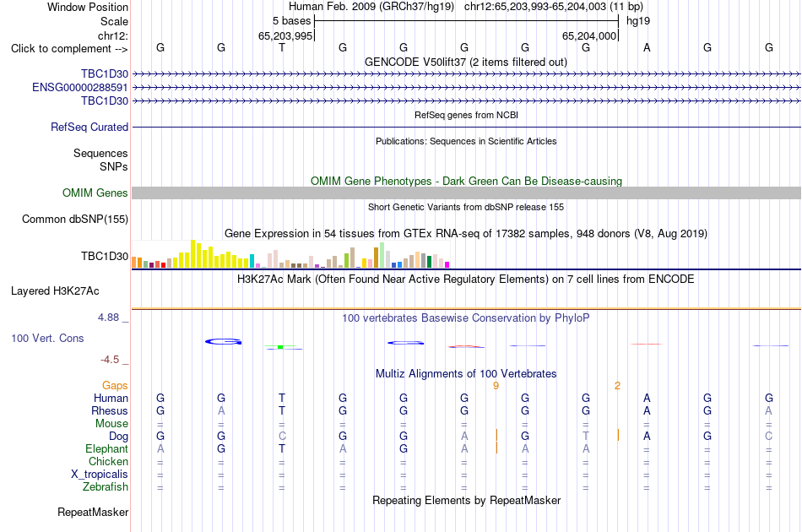The width and height of the screenshot is (802, 532).
Task: Click the large blue G conservation logo
Action: point(224,342)
